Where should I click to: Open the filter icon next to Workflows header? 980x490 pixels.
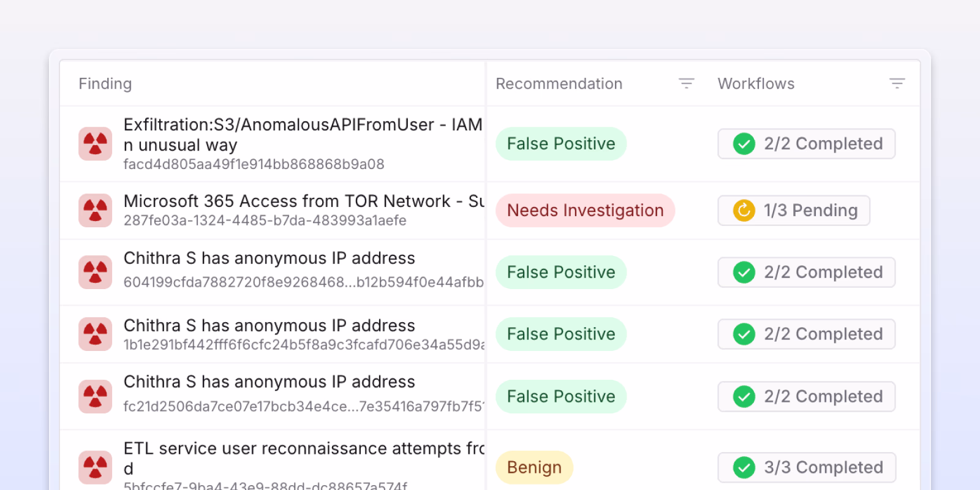[897, 83]
